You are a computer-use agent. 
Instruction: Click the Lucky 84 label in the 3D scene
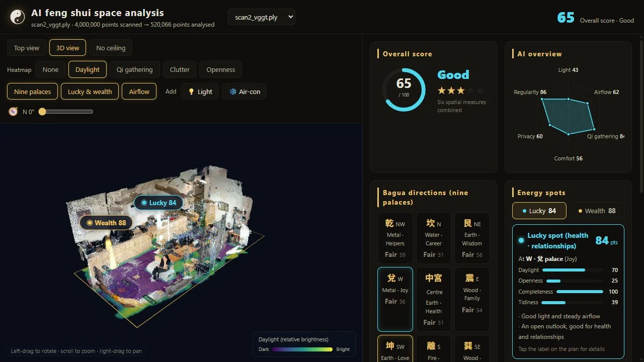point(158,203)
